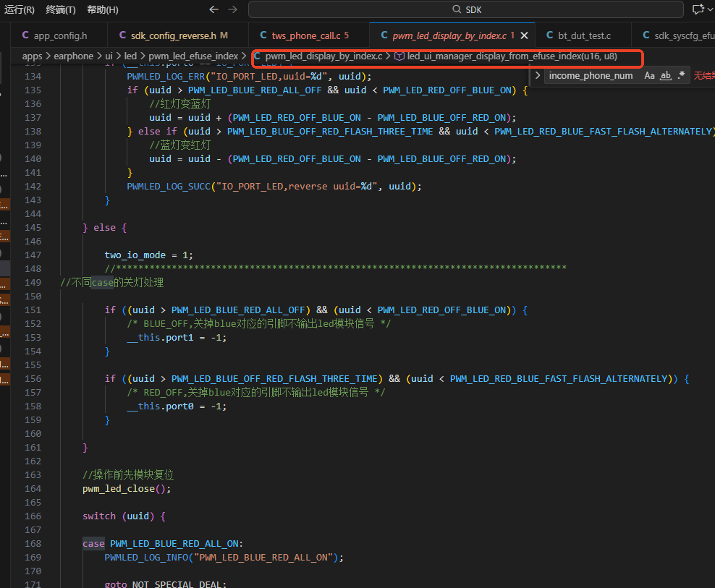Open the 帮助(H) menu

tap(103, 9)
